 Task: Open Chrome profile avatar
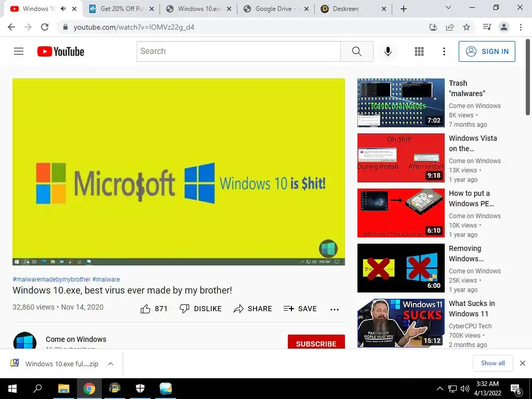pyautogui.click(x=504, y=27)
